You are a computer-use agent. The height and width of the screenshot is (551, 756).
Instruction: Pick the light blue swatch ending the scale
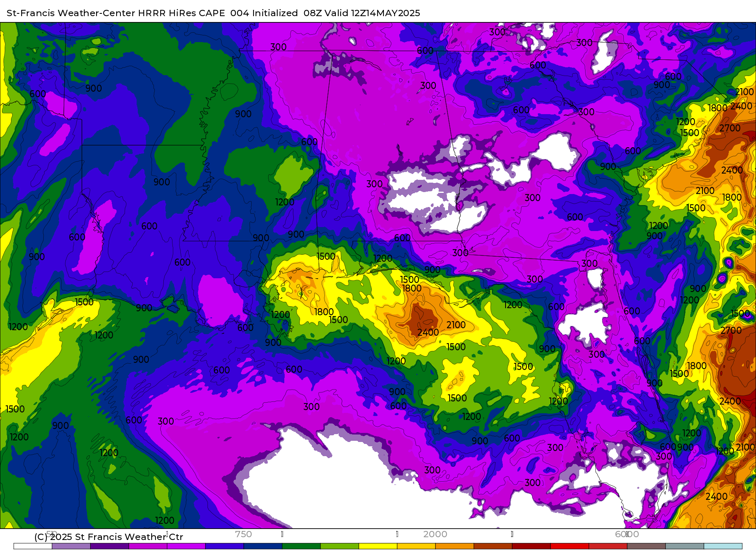click(x=723, y=546)
